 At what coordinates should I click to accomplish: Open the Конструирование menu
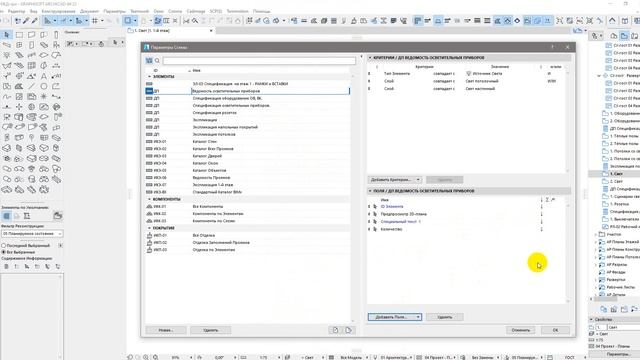click(58, 11)
